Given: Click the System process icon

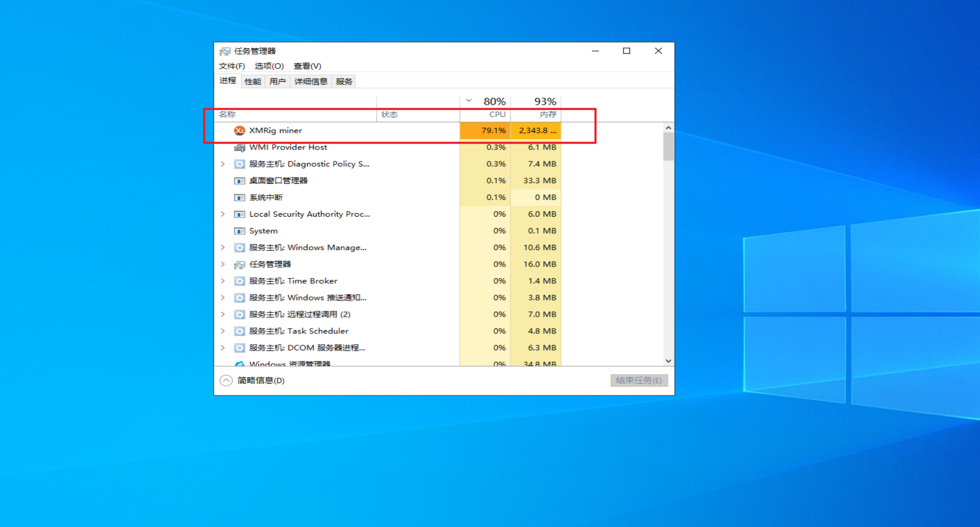Looking at the screenshot, I should (239, 231).
